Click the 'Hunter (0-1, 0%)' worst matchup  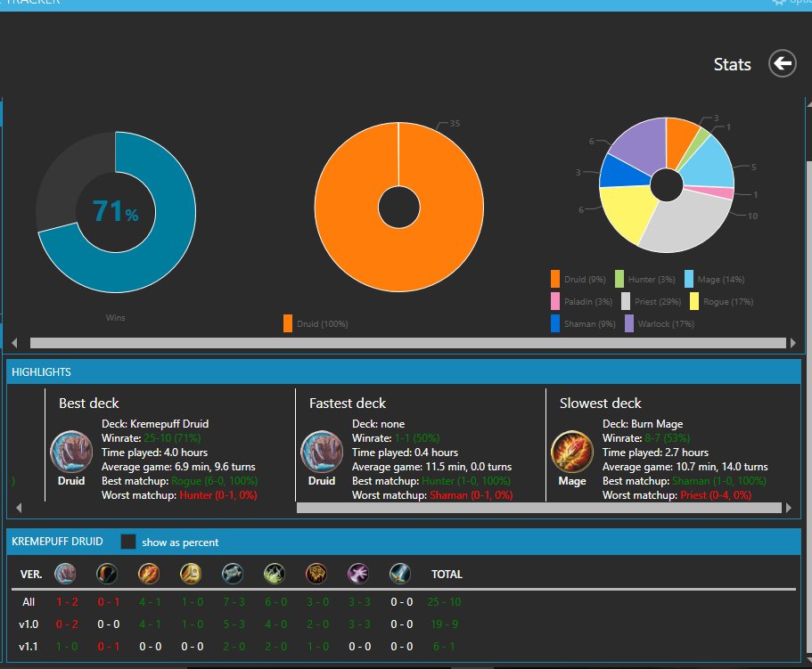[x=218, y=495]
